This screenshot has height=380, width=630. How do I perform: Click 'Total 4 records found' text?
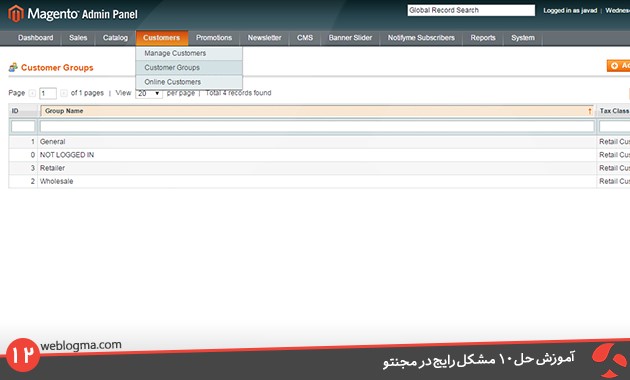(x=238, y=93)
